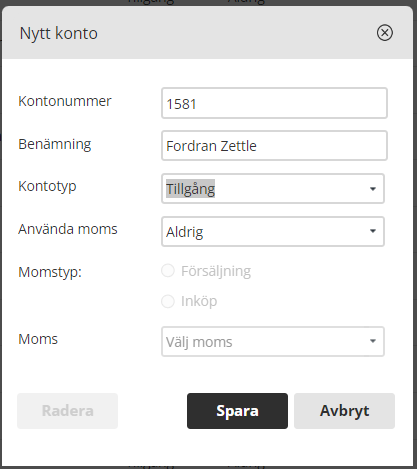
Task: Click the Använda moms dropdown arrow
Action: click(x=373, y=231)
